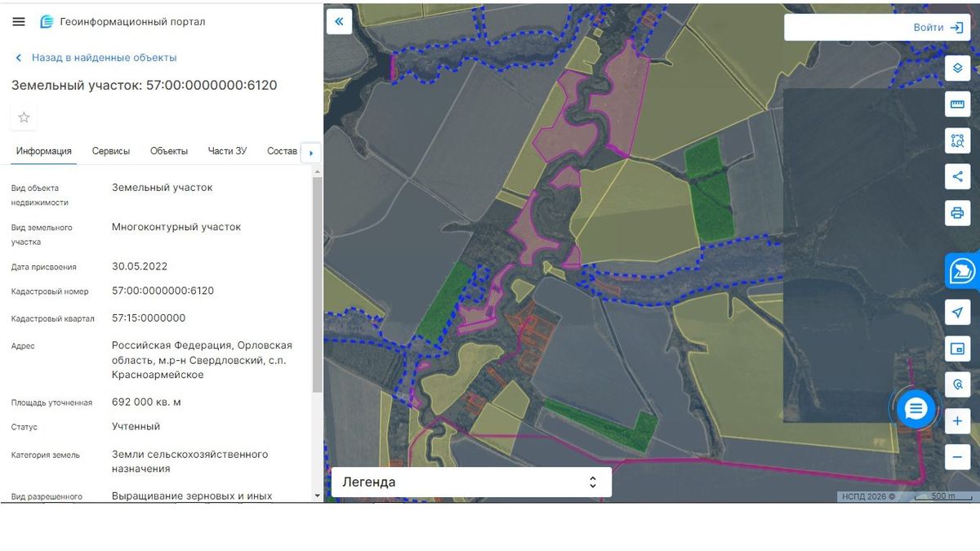Image resolution: width=980 pixels, height=551 pixels.
Task: Locate my position with arrow icon
Action: [x=957, y=313]
